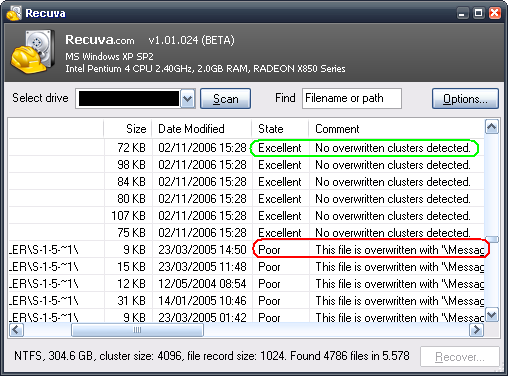Open the Options dialog
This screenshot has width=508, height=376.
coord(465,99)
